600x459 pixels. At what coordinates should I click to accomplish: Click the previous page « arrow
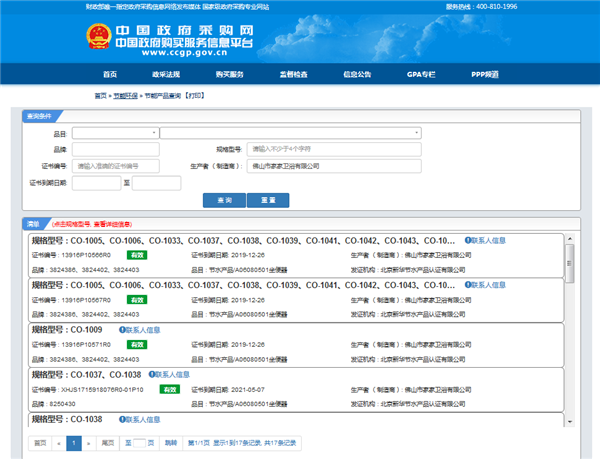(59, 443)
